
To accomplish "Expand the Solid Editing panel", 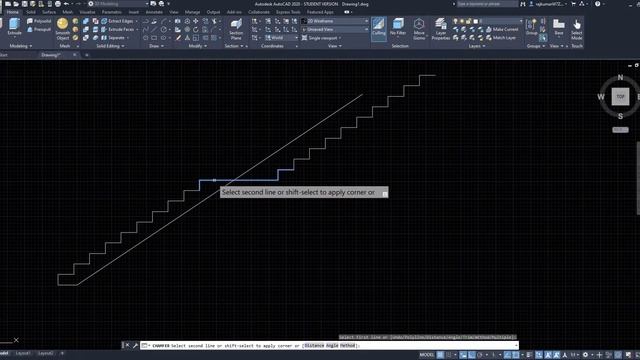I will coord(110,46).
